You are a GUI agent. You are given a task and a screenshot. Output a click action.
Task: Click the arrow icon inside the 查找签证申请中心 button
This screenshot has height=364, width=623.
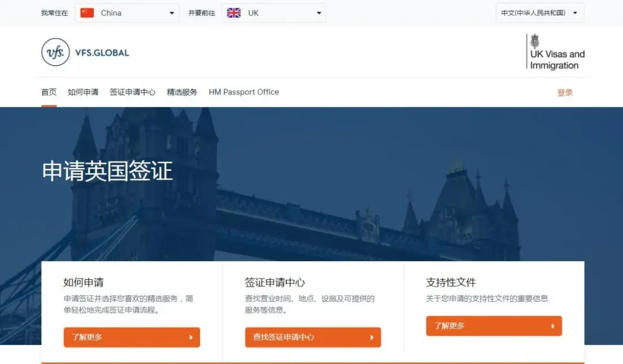point(373,337)
